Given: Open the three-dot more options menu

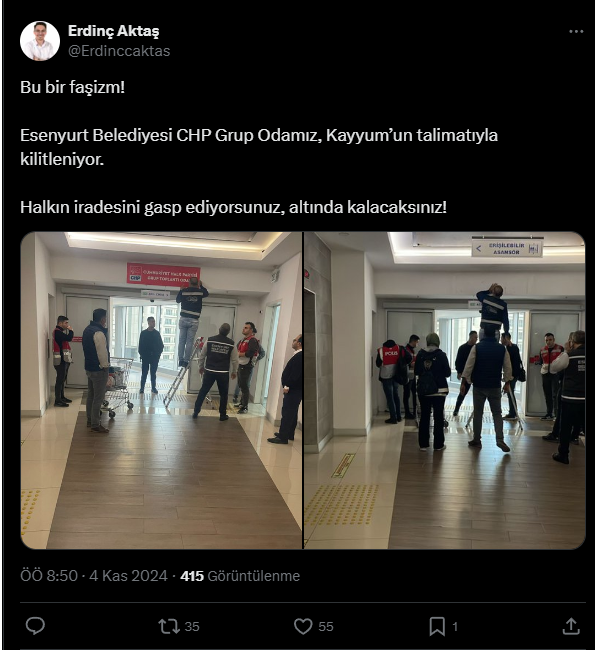Looking at the screenshot, I should [576, 31].
